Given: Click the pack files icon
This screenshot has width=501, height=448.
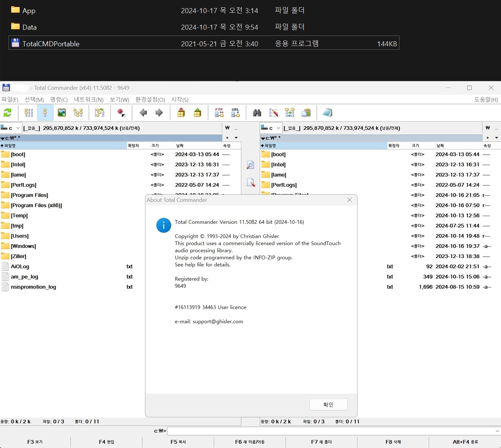Looking at the screenshot, I should [181, 113].
